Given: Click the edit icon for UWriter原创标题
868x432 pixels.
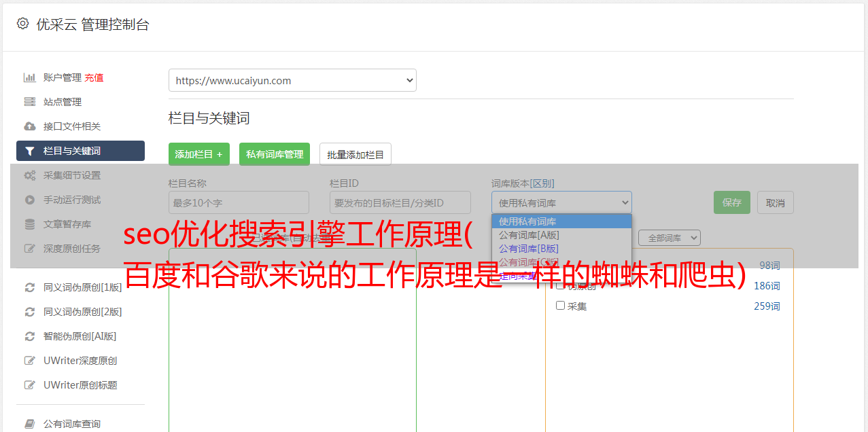Looking at the screenshot, I should pyautogui.click(x=30, y=385).
